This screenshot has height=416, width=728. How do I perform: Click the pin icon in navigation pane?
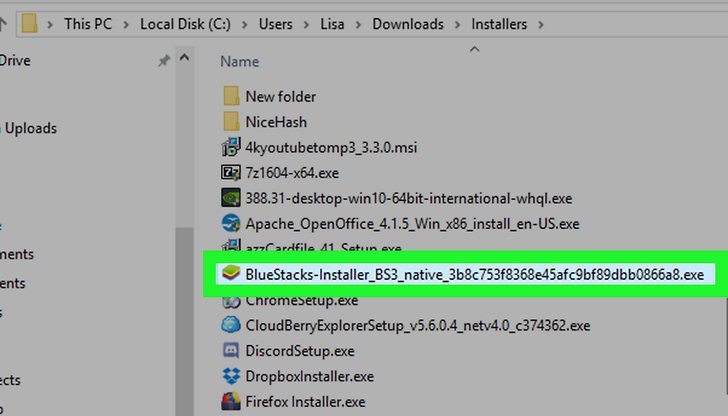(164, 60)
